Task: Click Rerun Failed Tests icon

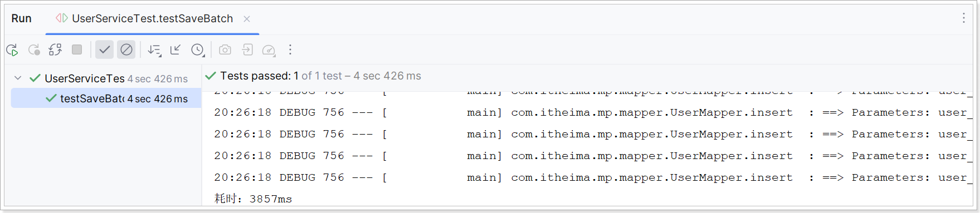Action: 34,50
